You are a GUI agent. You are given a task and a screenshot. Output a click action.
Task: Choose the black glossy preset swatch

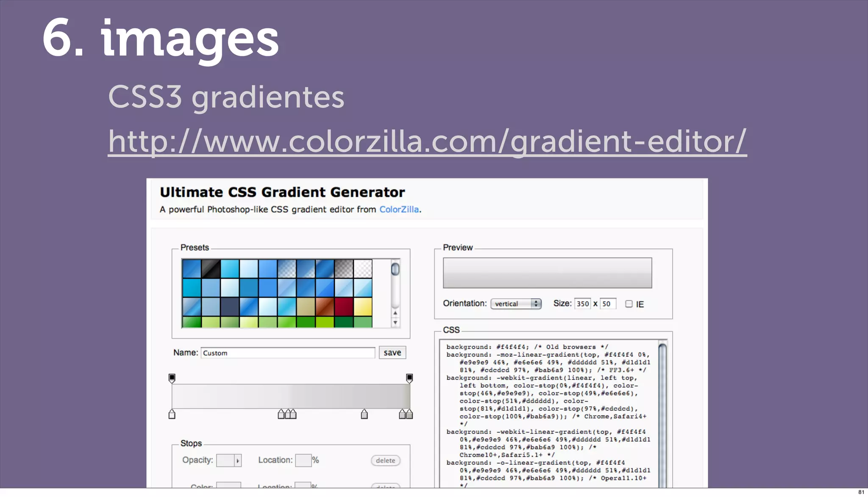tap(211, 269)
